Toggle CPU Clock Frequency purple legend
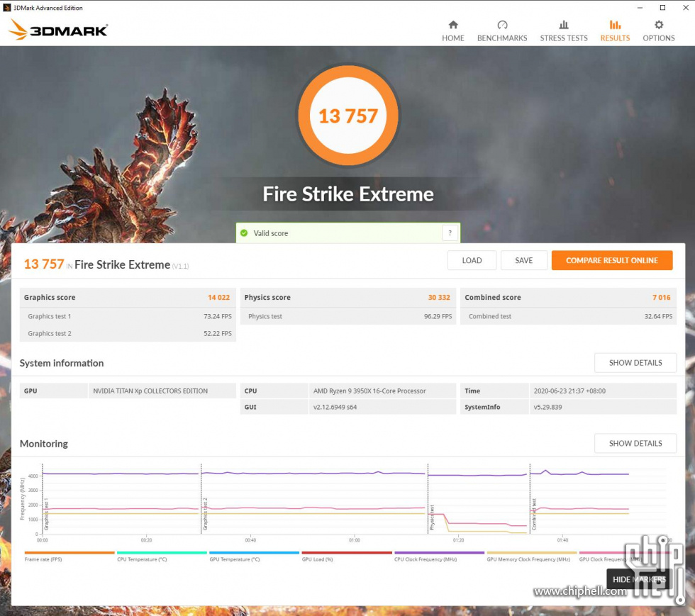The height and width of the screenshot is (616, 695). click(439, 553)
